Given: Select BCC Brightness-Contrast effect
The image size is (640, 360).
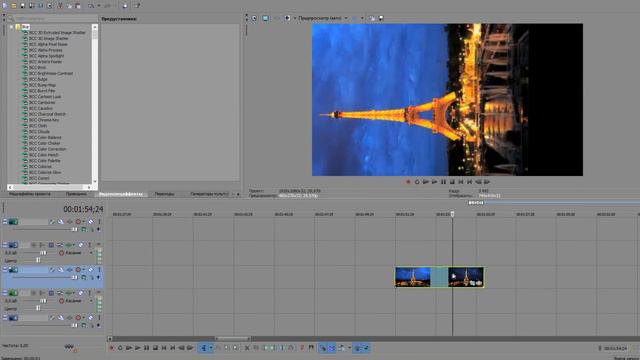Looking at the screenshot, I should point(51,73).
